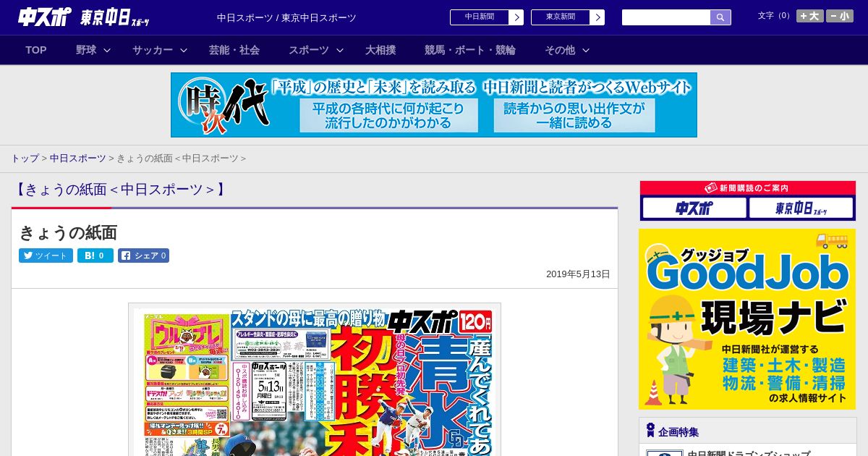Expand chevron next to スポーツ

coord(340,50)
